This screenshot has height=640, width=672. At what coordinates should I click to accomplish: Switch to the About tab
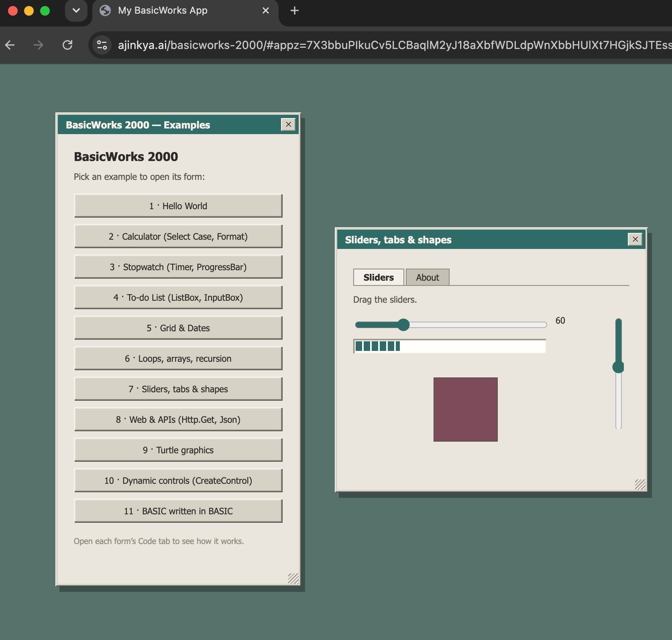(x=428, y=277)
